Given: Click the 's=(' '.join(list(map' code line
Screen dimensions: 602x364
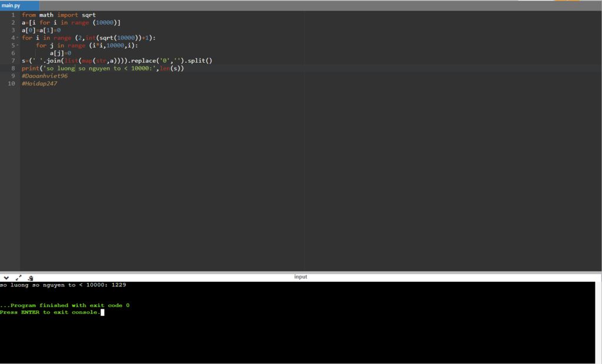Looking at the screenshot, I should (117, 61).
